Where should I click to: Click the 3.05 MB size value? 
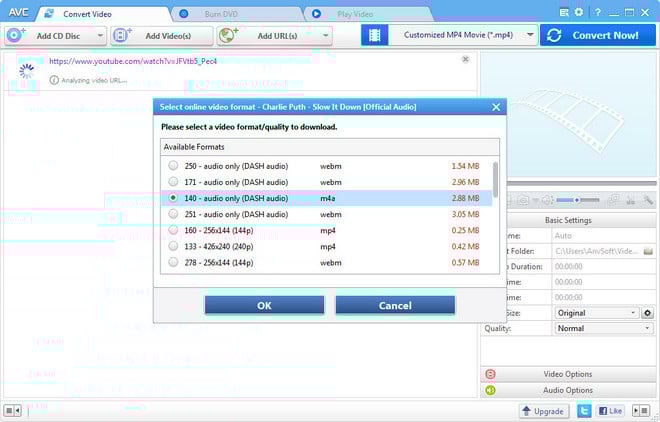[x=465, y=215]
